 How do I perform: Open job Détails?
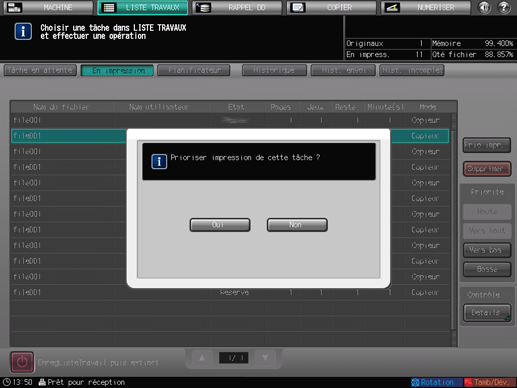(487, 313)
